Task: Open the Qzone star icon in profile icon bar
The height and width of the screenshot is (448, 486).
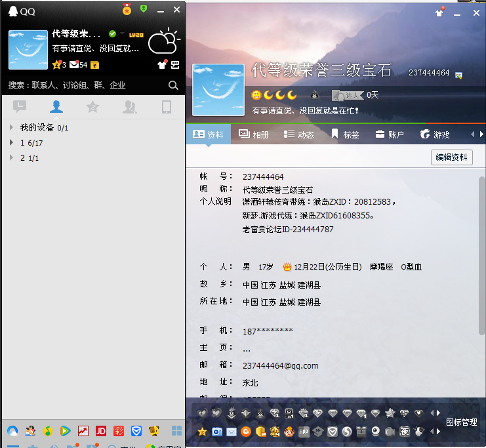Action: (x=202, y=432)
